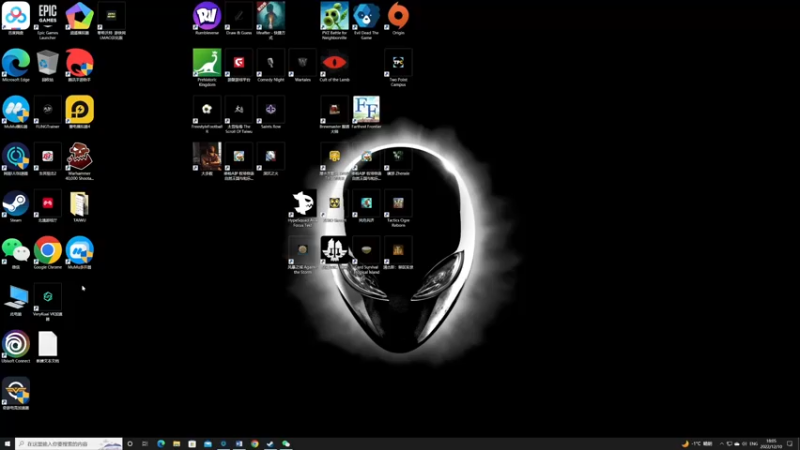
Task: Open the red Tencent bird app shortcut
Action: click(80, 65)
